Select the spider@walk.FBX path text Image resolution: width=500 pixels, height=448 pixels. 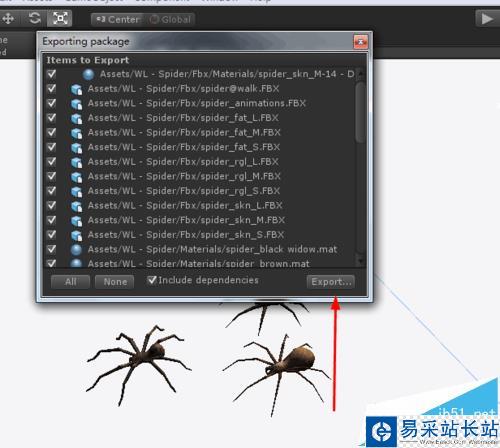point(183,89)
